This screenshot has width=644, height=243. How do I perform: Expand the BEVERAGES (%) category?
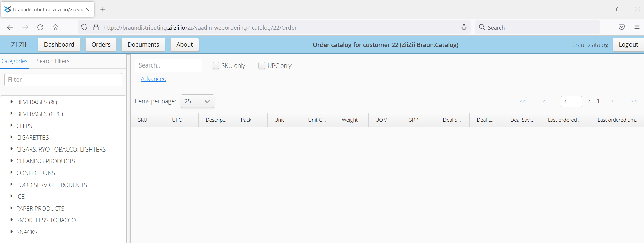pyautogui.click(x=11, y=102)
